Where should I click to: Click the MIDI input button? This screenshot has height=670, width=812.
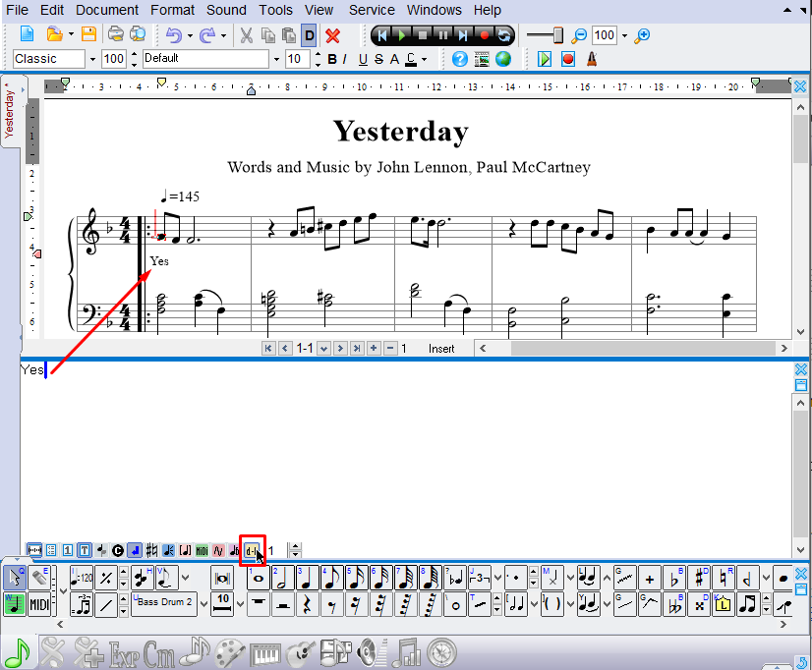40,604
